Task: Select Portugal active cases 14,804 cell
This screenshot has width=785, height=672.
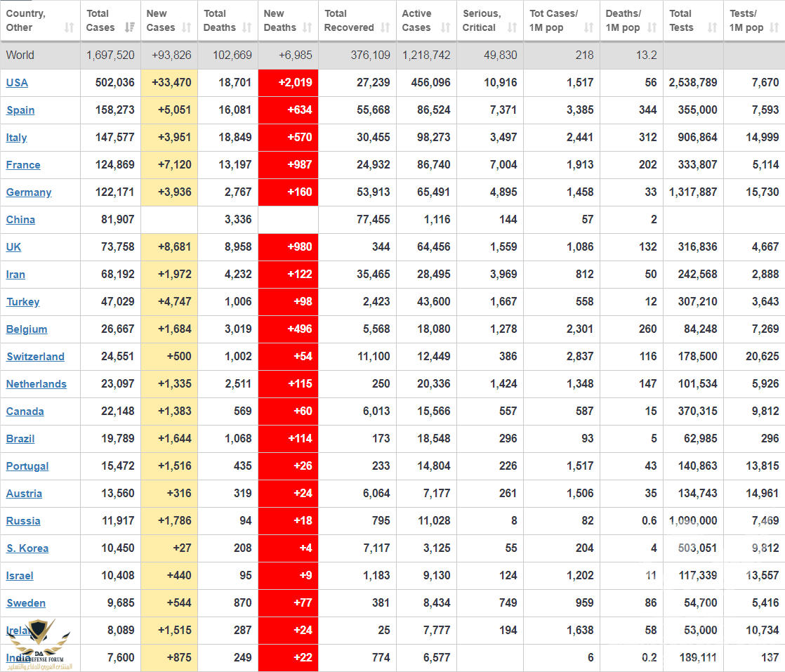Action: pyautogui.click(x=426, y=466)
